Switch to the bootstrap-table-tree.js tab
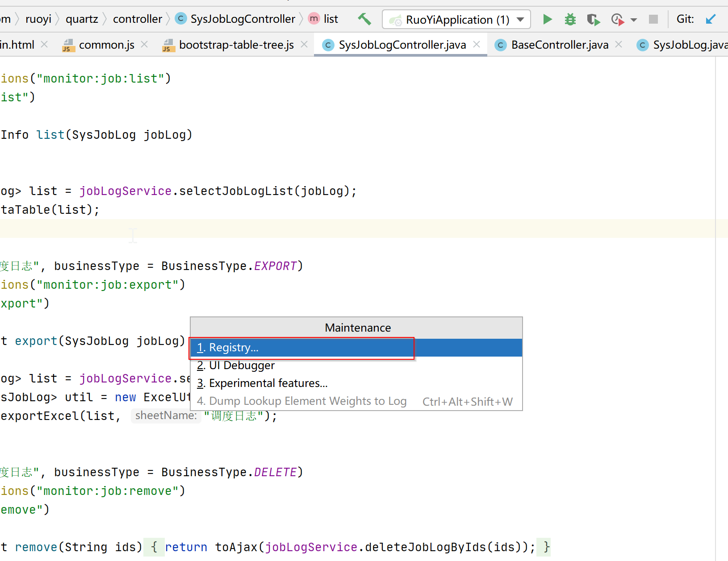This screenshot has width=728, height=561. coord(236,45)
